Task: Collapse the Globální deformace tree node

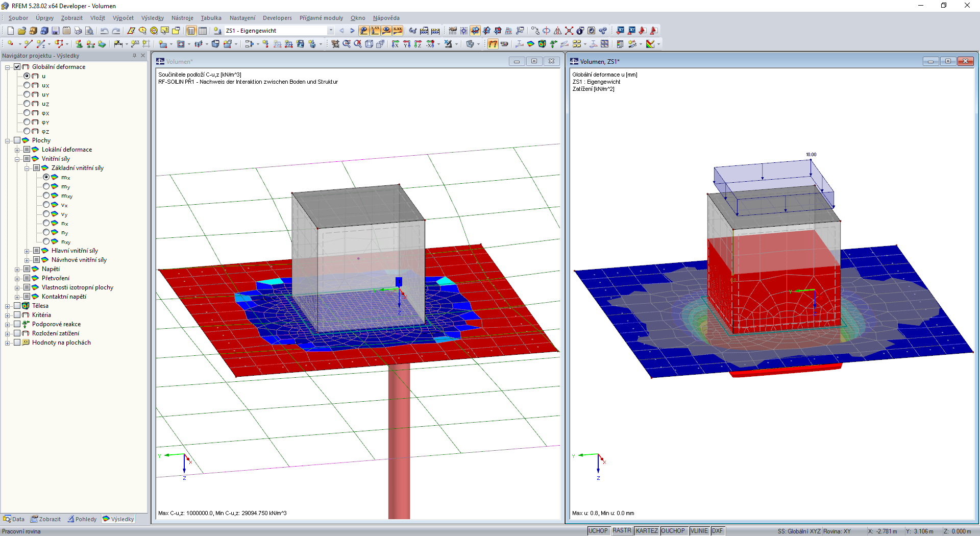Action: [x=8, y=67]
